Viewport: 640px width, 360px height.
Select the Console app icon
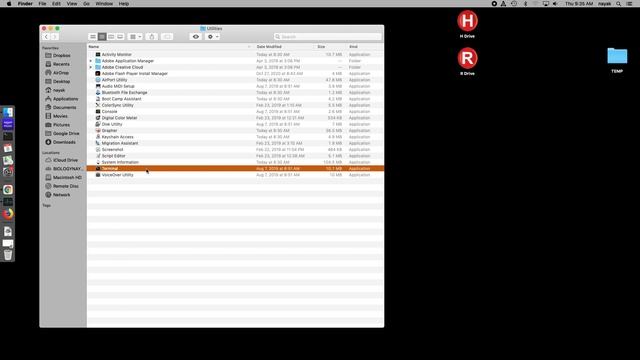pyautogui.click(x=98, y=111)
